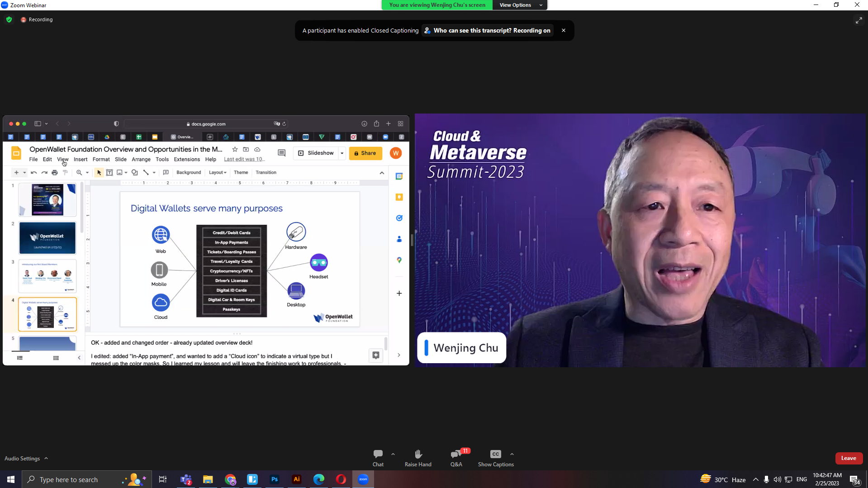Open the File menu in Google Slides
The height and width of the screenshot is (488, 868).
(33, 159)
